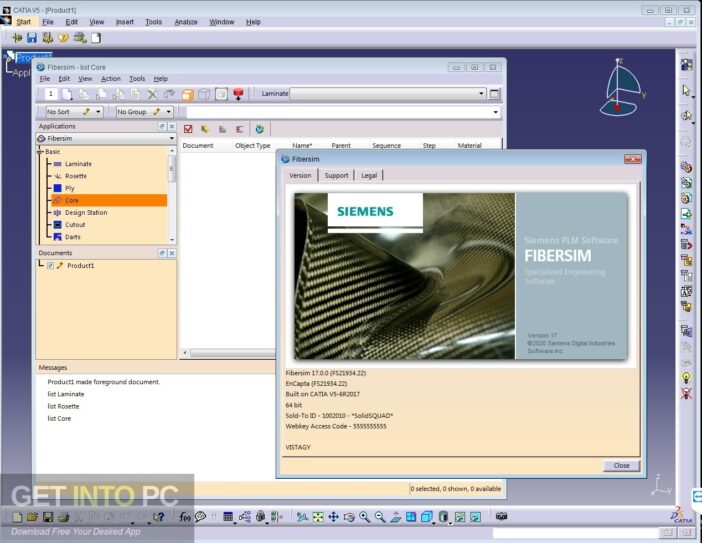Click the Pan icon in bottom toolbar
The height and width of the screenshot is (543, 702).
pos(334,517)
